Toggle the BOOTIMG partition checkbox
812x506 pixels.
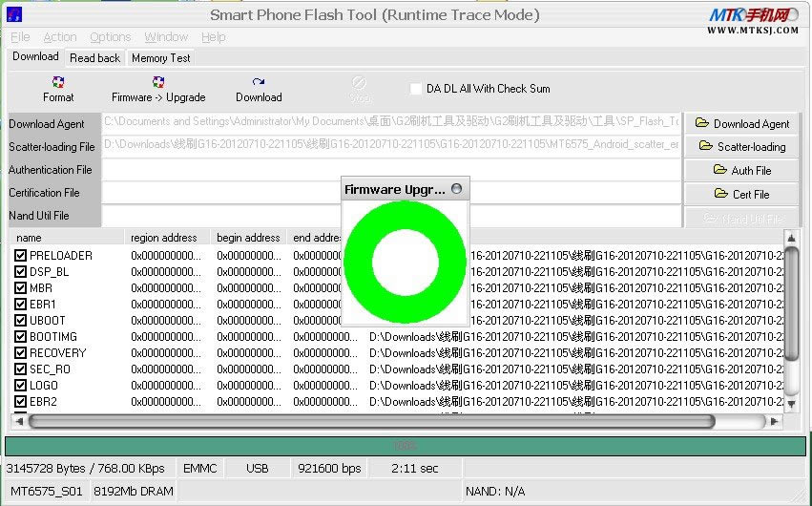(21, 337)
